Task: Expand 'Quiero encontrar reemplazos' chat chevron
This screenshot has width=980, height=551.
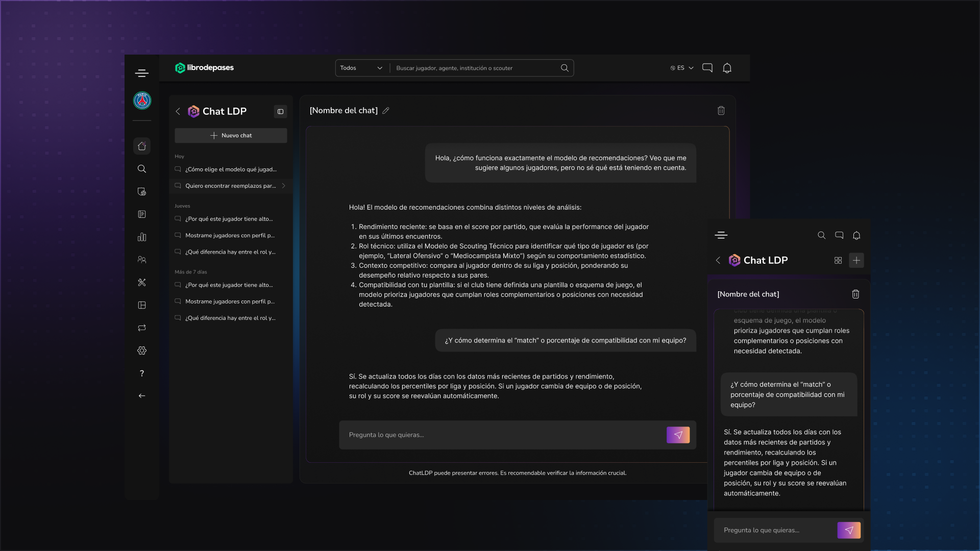Action: coord(284,186)
